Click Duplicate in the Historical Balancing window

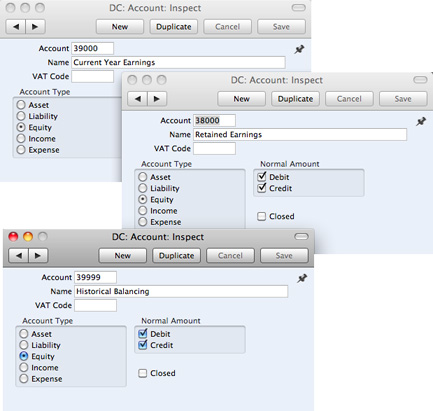176,256
